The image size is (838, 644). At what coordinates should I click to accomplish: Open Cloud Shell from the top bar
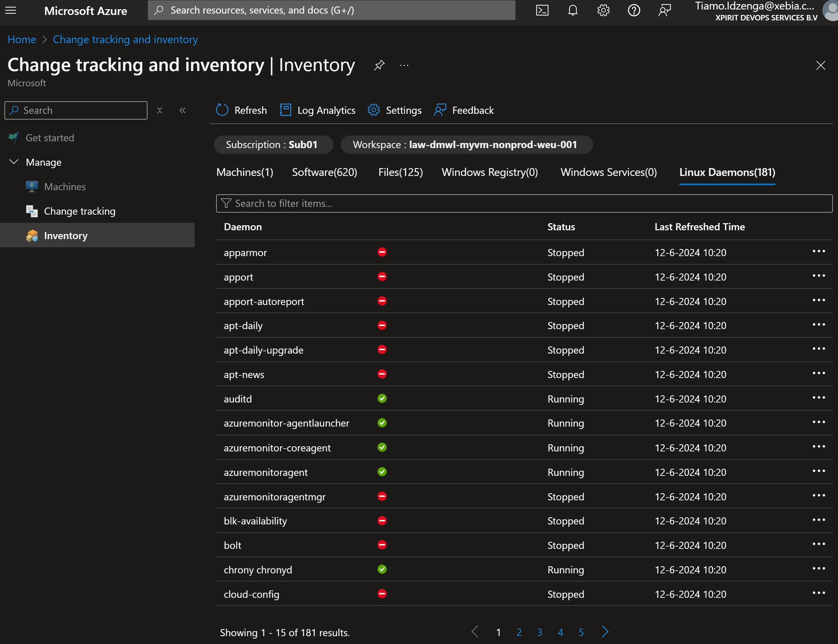tap(542, 10)
